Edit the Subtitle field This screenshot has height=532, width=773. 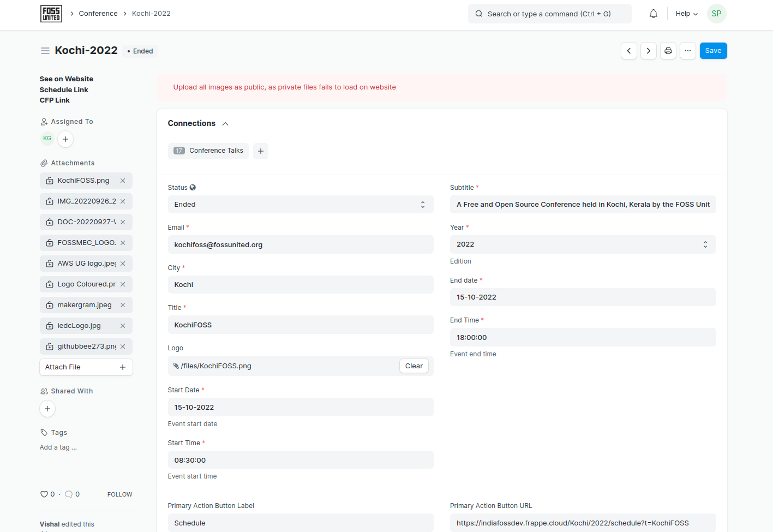(x=583, y=205)
